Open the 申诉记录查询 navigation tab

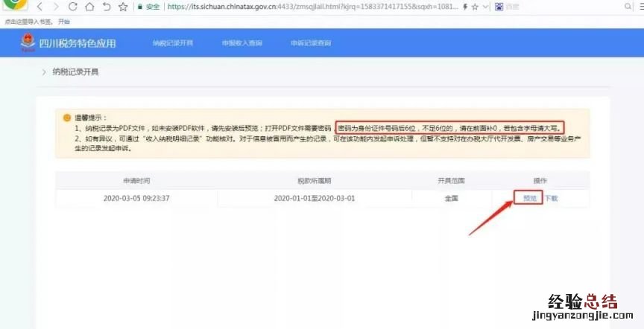311,43
